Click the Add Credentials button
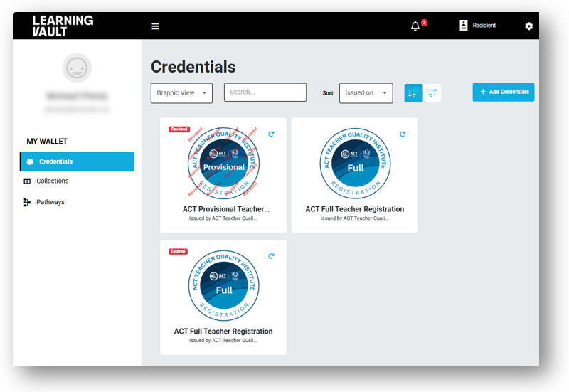This screenshot has width=569, height=392. pyautogui.click(x=504, y=92)
